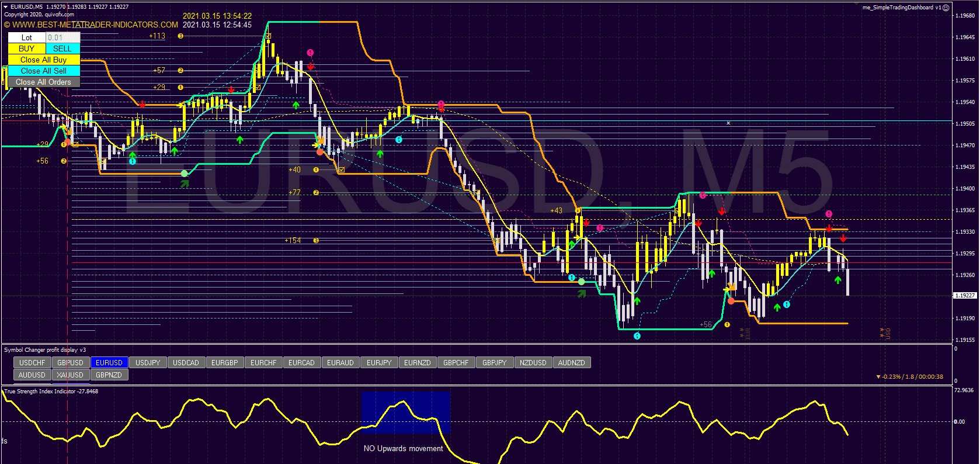This screenshot has width=980, height=464.
Task: Click the numbered circle 2 next to +77
Action: click(x=316, y=193)
